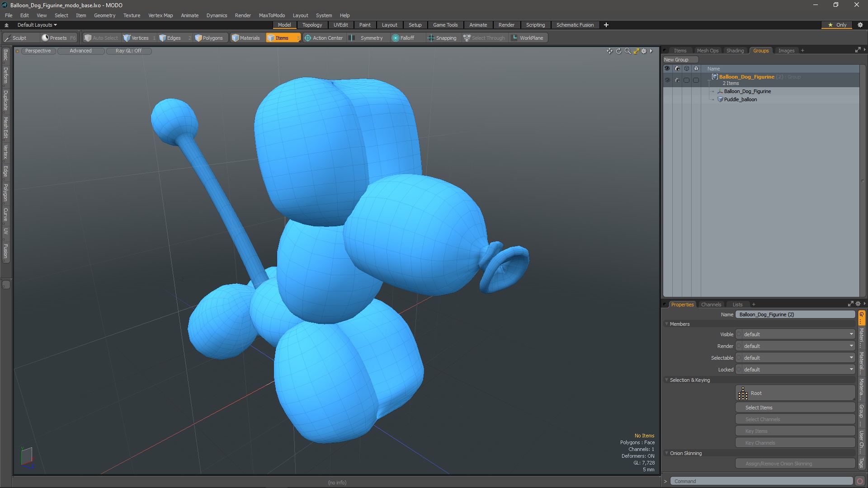Click the Name field containing Balloon_Dog_Figurine (2)
The image size is (868, 488).
(x=795, y=314)
